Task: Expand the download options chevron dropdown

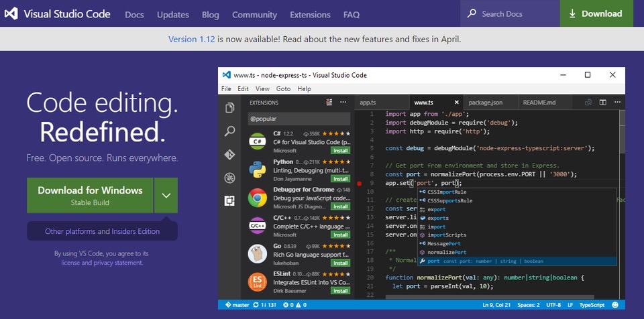Action: point(166,196)
